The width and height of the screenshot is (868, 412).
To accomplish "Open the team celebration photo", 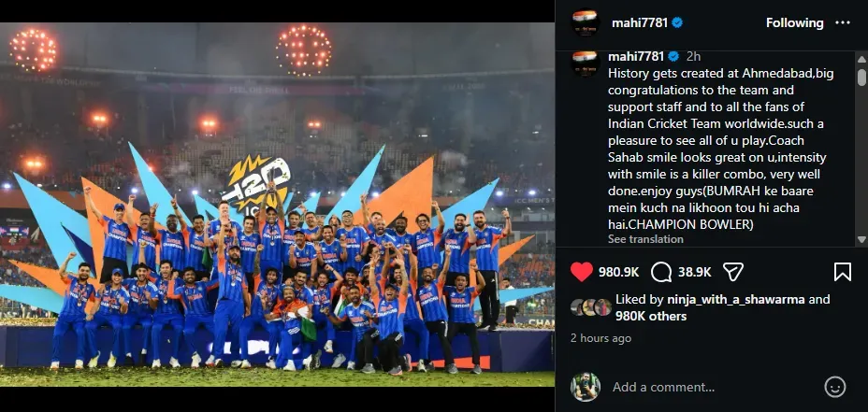I will coord(278,205).
